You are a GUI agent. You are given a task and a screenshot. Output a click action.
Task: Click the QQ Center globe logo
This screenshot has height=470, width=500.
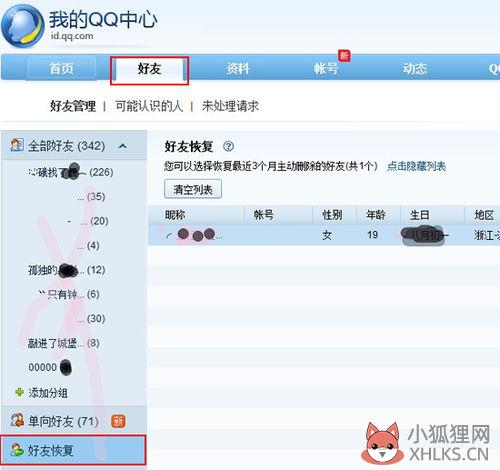(x=22, y=26)
